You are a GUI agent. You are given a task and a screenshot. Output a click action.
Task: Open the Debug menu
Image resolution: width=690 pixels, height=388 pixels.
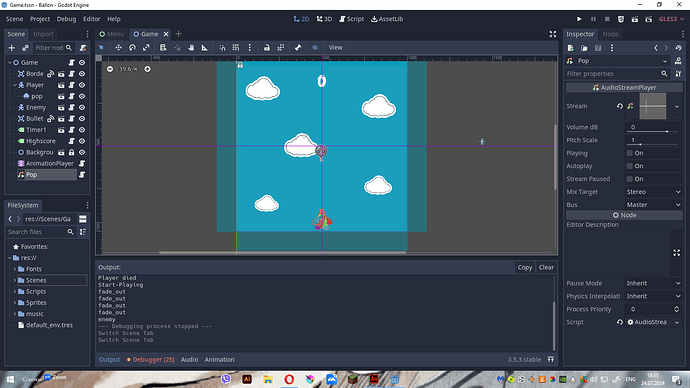click(66, 19)
